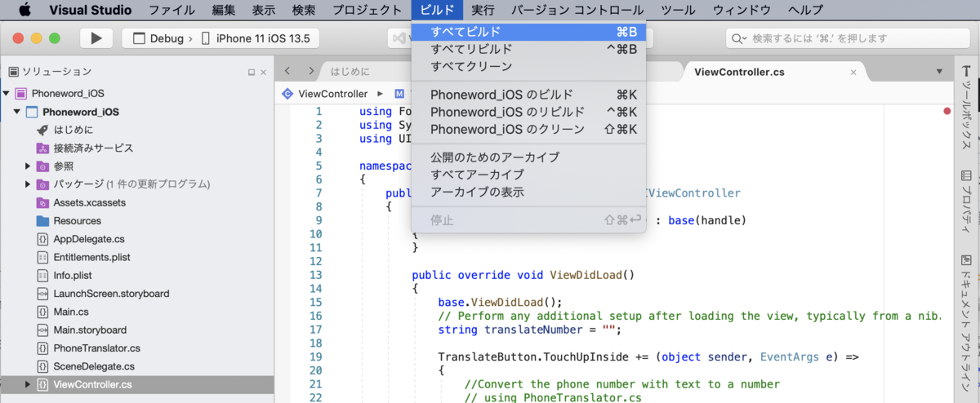Select すべてアーカイブ menu entry

(529, 175)
